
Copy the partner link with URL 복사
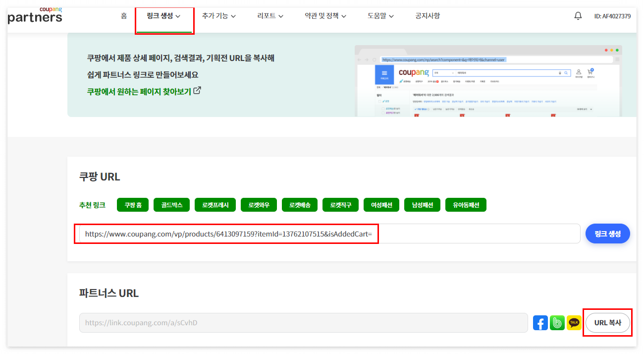(x=608, y=322)
